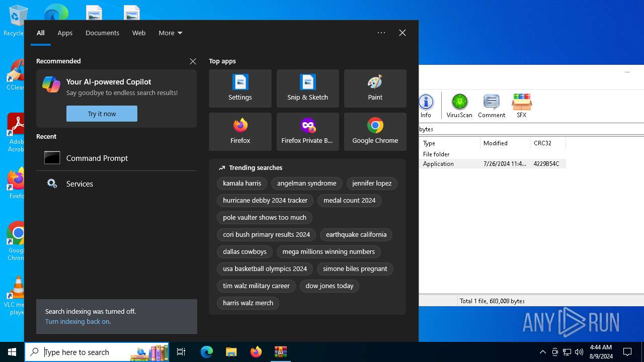Open VLC media player desktop shortcut
The image size is (644, 362).
(x=15, y=296)
